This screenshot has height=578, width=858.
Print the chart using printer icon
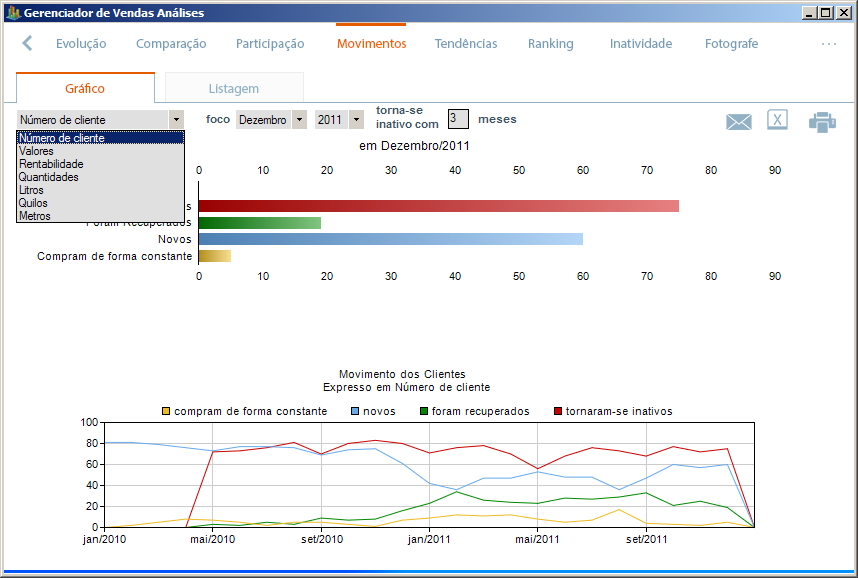coord(822,122)
